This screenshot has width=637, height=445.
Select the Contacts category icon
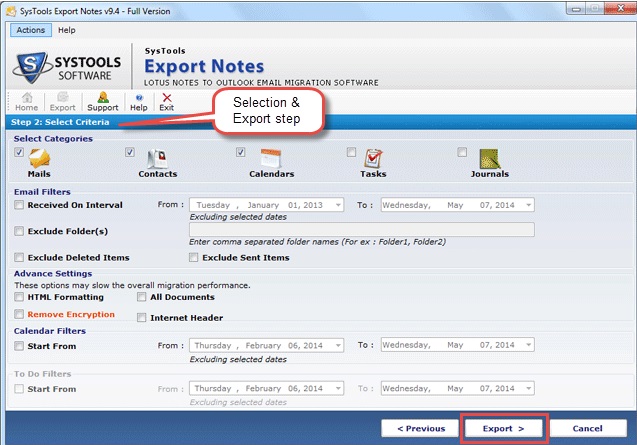point(156,159)
